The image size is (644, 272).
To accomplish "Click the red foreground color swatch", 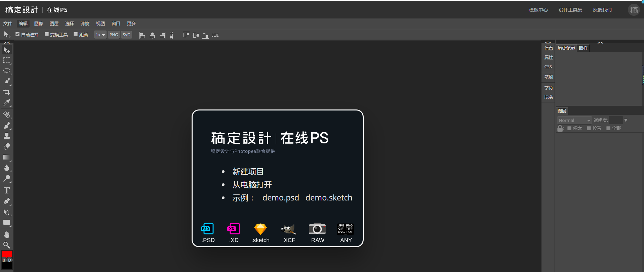I will pos(7,254).
